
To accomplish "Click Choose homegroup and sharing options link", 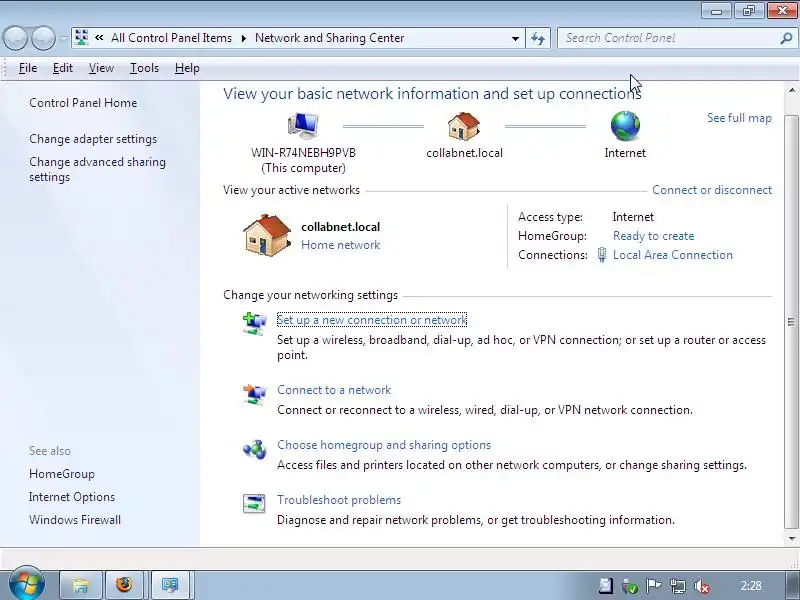I will [x=384, y=445].
